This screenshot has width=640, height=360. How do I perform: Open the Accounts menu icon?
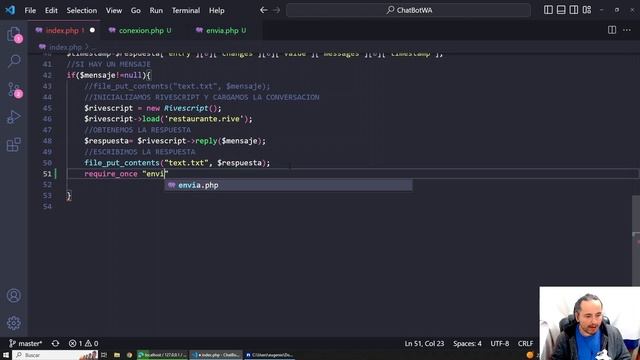[x=13, y=296]
